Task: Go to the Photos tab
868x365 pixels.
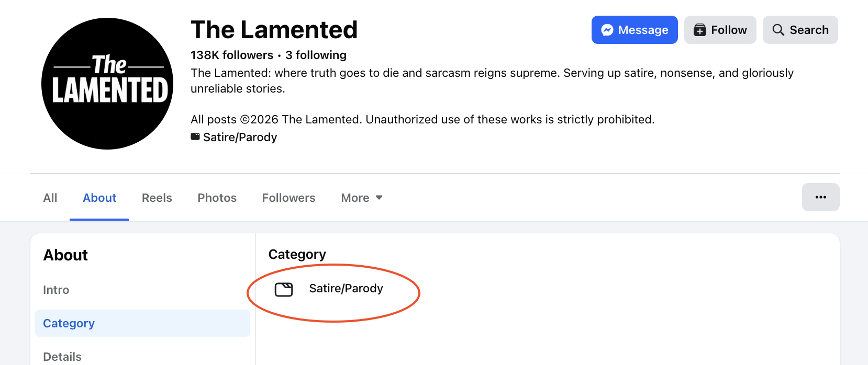Action: pos(217,198)
